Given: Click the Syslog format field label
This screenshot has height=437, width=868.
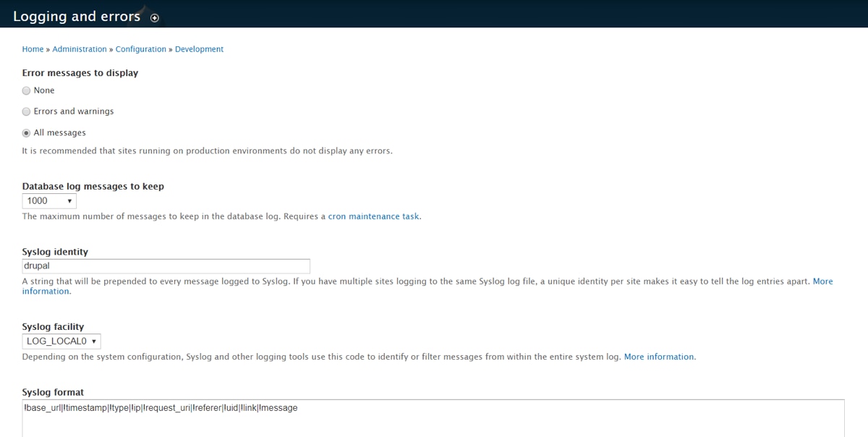Looking at the screenshot, I should coord(53,392).
